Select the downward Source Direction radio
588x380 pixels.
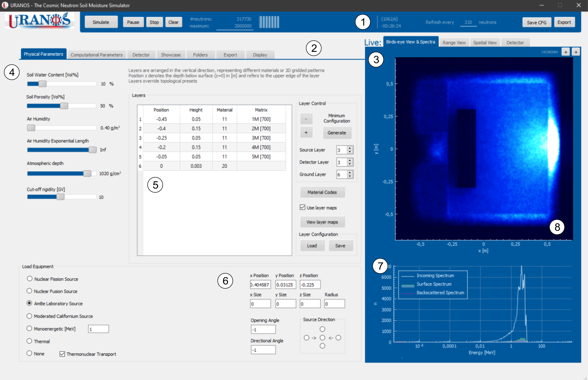click(322, 346)
